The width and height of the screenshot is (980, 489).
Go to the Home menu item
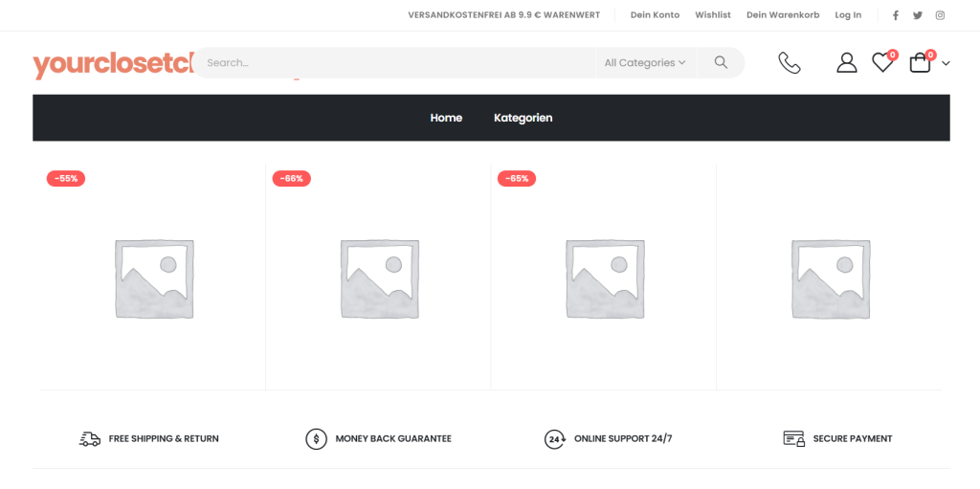(x=446, y=118)
